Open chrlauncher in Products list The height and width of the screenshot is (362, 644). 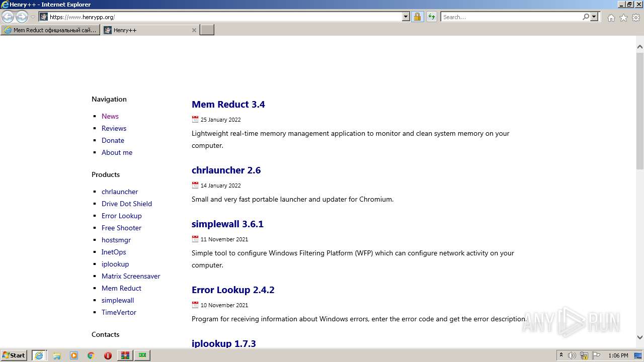tap(120, 192)
